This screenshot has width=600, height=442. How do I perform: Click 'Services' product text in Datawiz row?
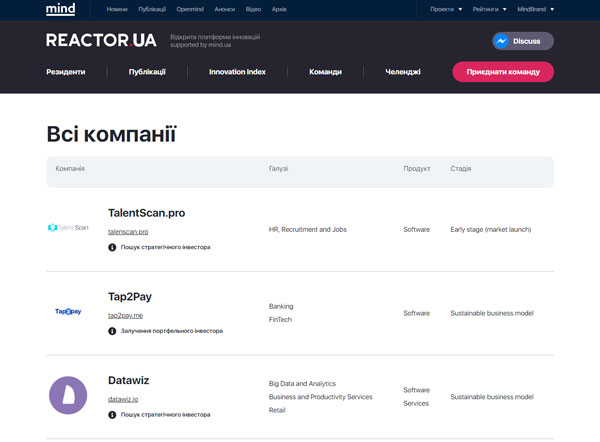point(416,403)
